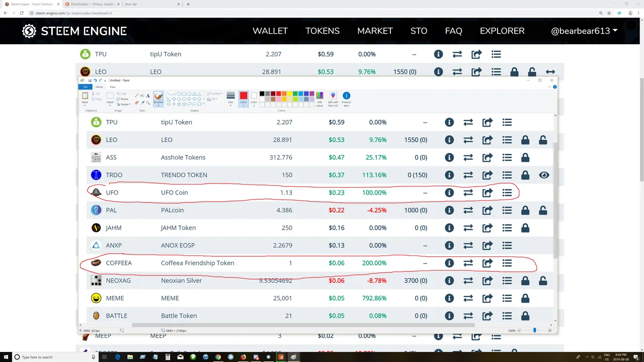Open the Select options dropdown arrow

point(110,105)
